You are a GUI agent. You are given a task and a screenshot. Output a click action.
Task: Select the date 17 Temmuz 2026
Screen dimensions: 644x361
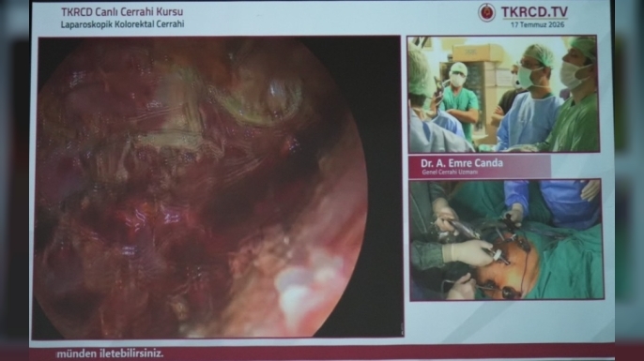(537, 24)
